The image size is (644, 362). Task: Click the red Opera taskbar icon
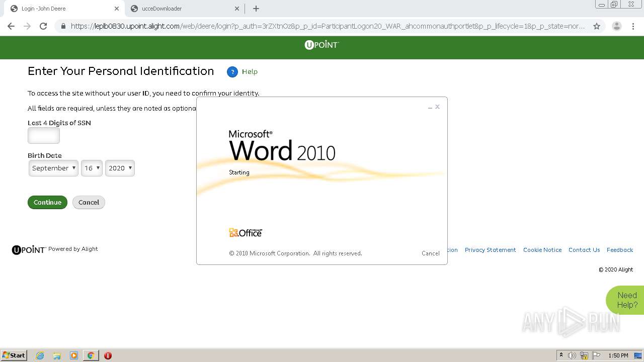(108, 355)
